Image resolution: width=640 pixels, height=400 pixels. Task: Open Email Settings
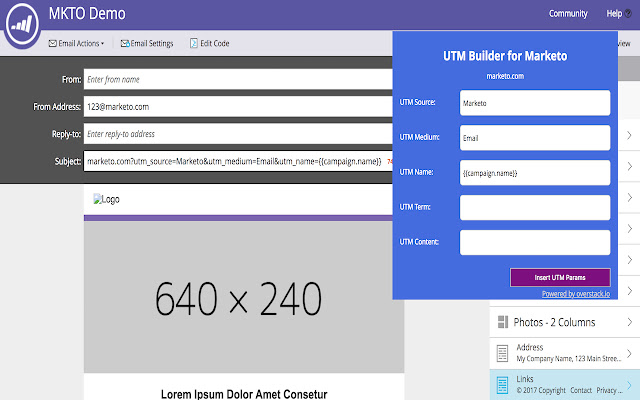click(147, 43)
